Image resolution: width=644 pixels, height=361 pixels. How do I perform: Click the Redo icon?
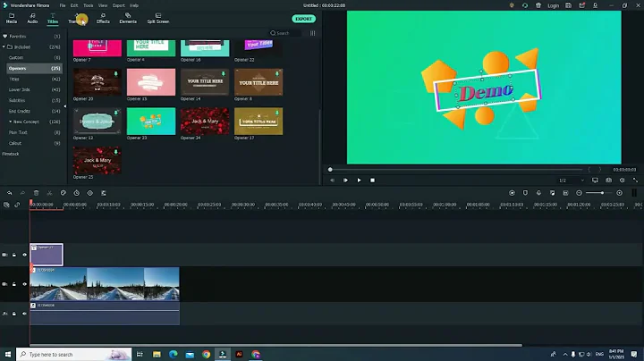tap(22, 193)
